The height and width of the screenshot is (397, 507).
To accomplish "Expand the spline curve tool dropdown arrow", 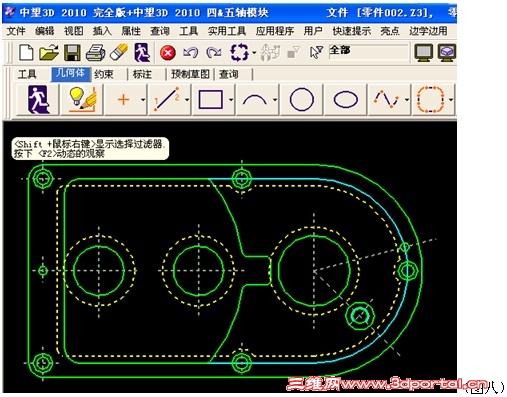I will coord(407,99).
